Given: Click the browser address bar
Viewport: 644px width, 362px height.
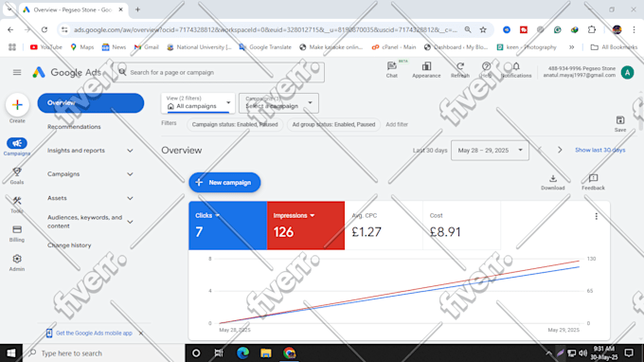Looking at the screenshot, I should (265, 29).
